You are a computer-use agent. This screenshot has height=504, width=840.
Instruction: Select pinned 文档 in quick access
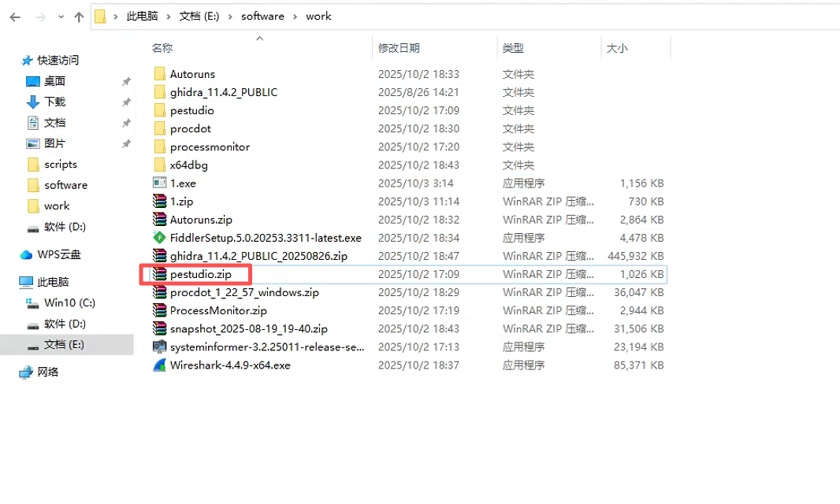(54, 123)
